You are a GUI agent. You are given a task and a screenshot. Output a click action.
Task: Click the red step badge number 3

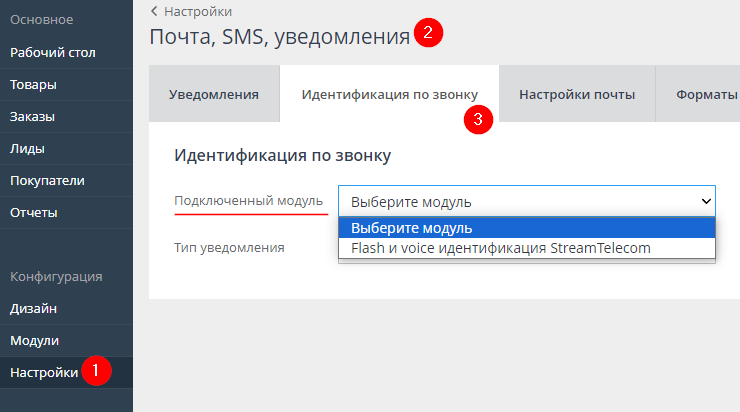(478, 119)
